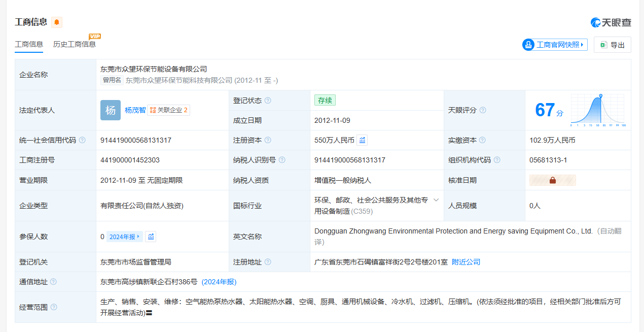The height and width of the screenshot is (332, 644).
Task: Expand the 国标行业 industry chevron
Action: pos(436,200)
